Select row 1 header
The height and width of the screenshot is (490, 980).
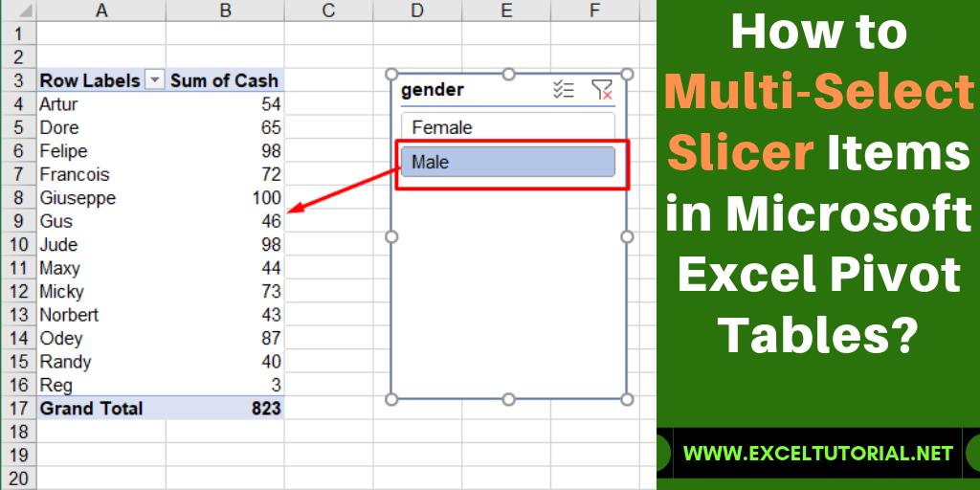point(18,33)
